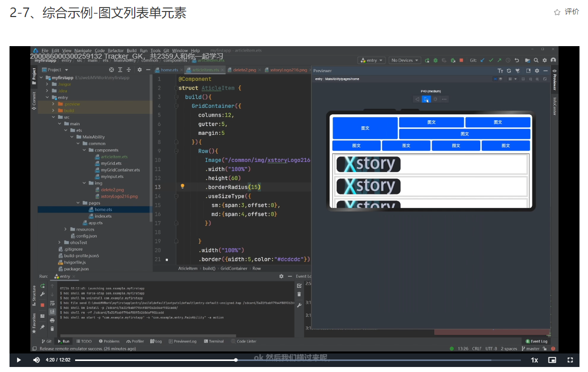The width and height of the screenshot is (588, 372).
Task: Toggle dark mode sun icon in Previewer
Action: coord(435,99)
